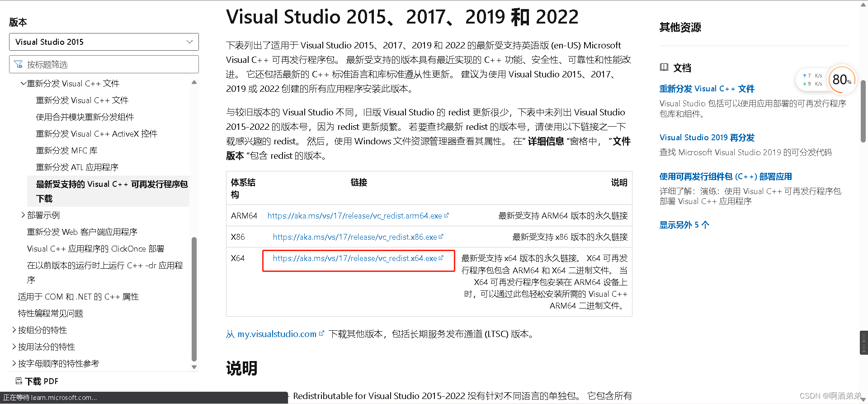Click the X64 table cell
The width and height of the screenshot is (868, 404).
point(237,258)
